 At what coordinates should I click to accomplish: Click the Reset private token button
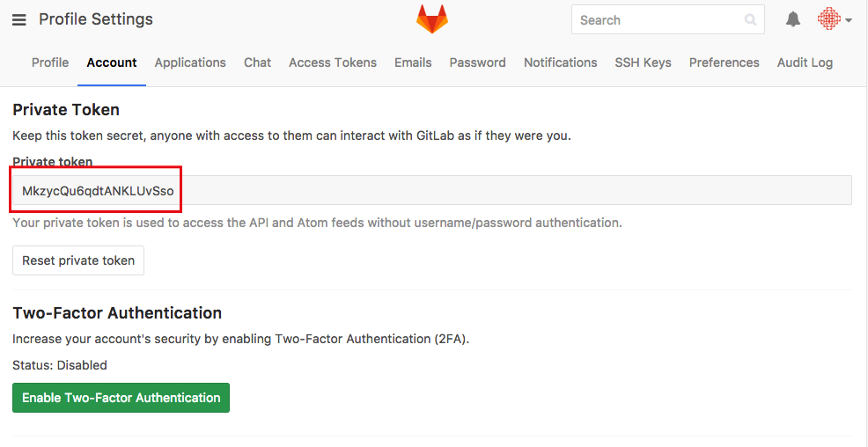pos(78,260)
